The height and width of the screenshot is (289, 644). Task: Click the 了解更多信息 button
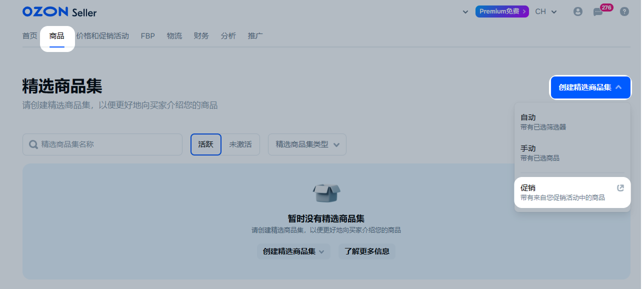pyautogui.click(x=367, y=251)
